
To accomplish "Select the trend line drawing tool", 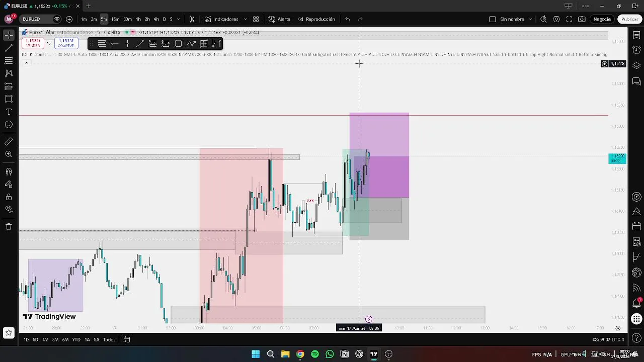I will (x=9, y=48).
